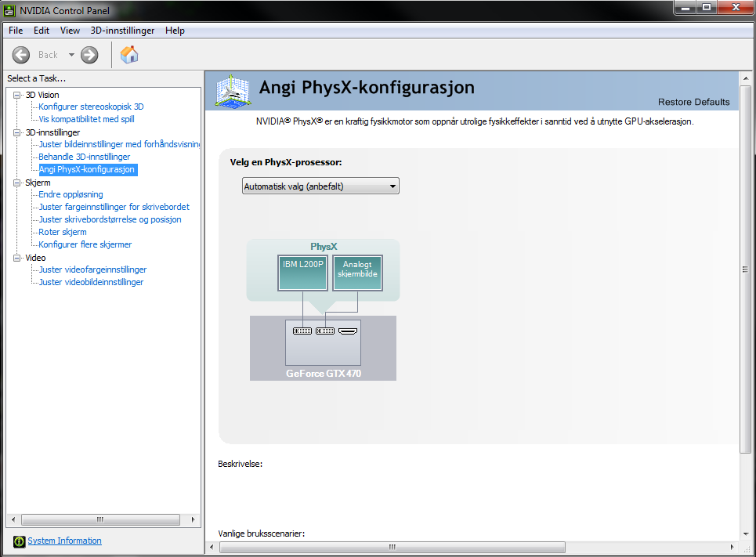The height and width of the screenshot is (557, 756).
Task: Click the main pane horizontal scrollbar thumb
Action: pyautogui.click(x=392, y=547)
